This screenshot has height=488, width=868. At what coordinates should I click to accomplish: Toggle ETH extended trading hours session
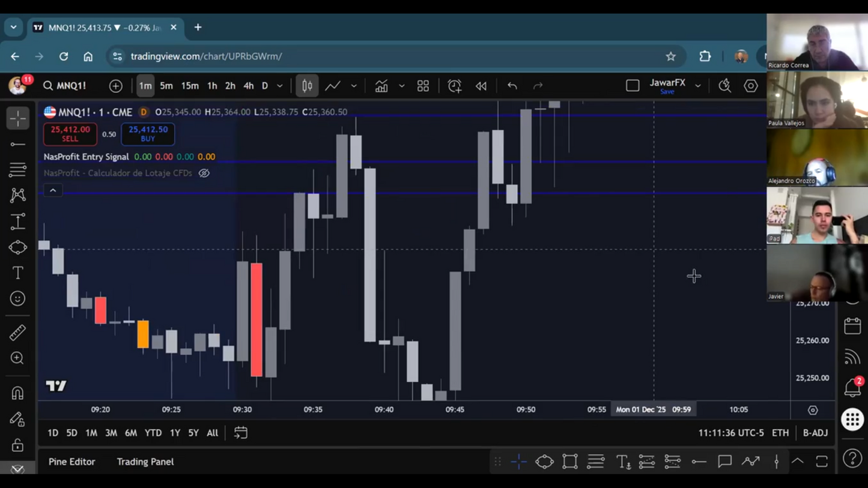pyautogui.click(x=780, y=433)
